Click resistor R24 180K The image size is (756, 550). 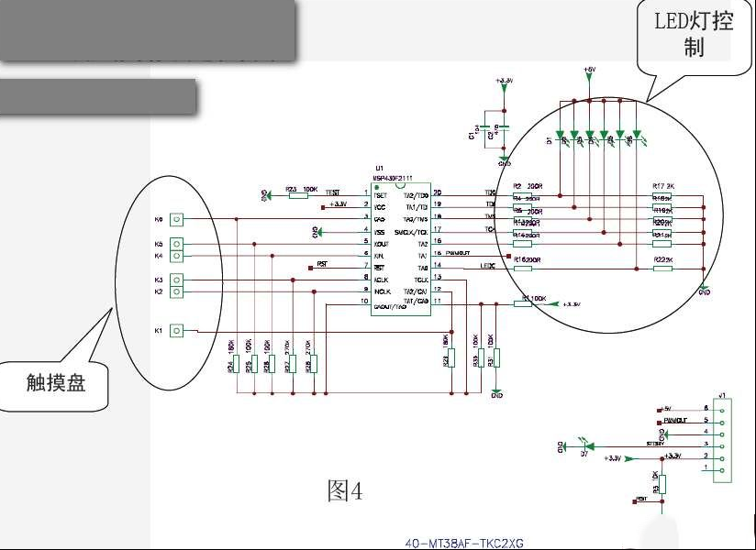click(x=237, y=364)
